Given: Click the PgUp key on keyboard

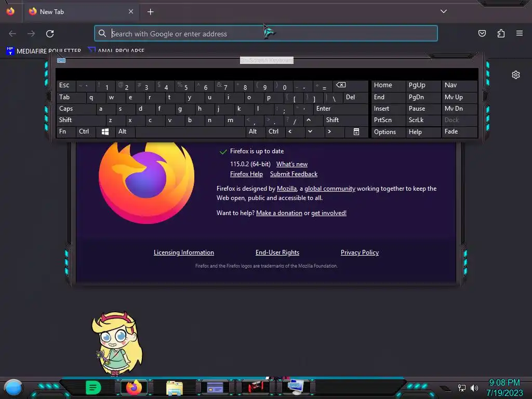Looking at the screenshot, I should 423,85.
